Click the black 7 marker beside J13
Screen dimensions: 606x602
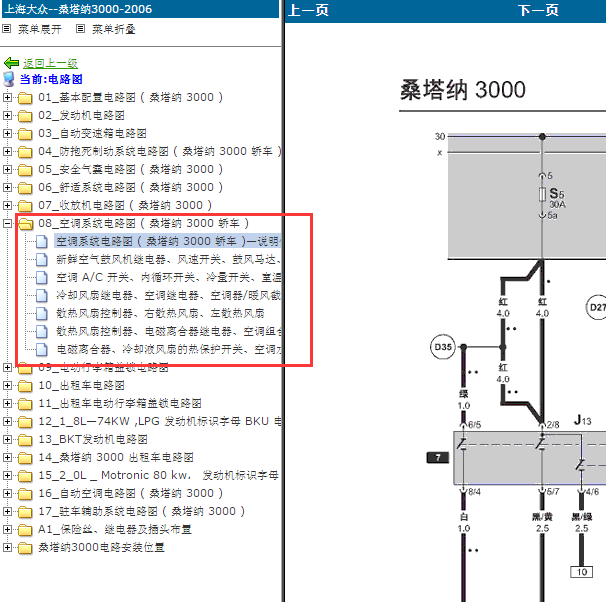pos(437,457)
